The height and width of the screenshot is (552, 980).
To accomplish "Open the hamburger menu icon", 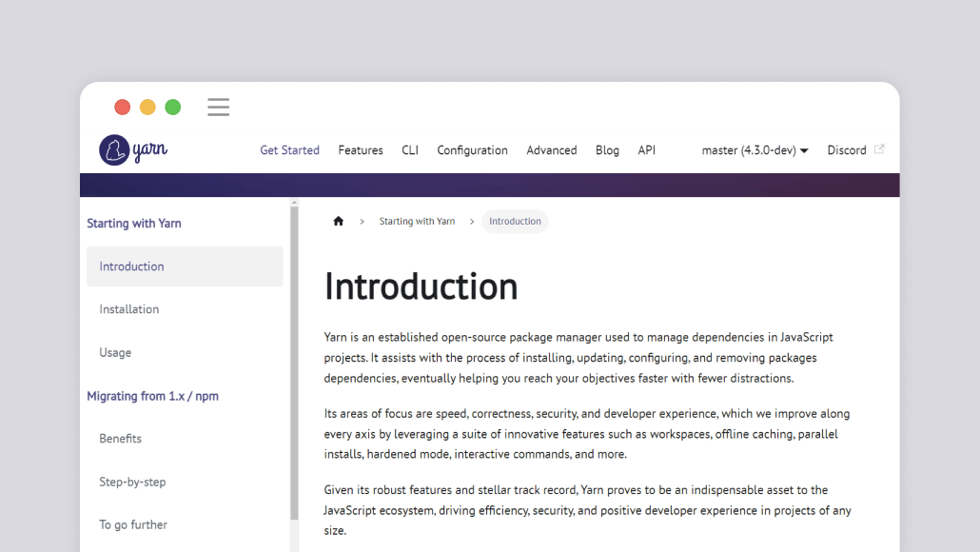I will pos(218,107).
